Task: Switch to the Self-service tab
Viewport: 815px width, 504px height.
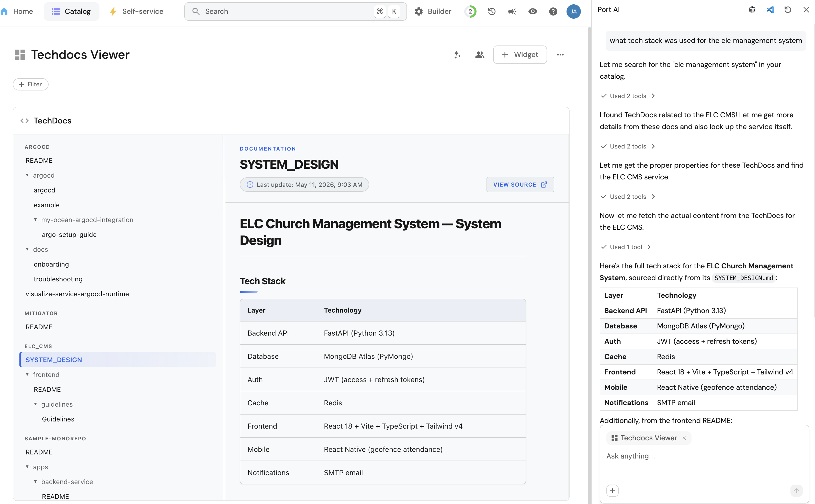Action: [137, 11]
